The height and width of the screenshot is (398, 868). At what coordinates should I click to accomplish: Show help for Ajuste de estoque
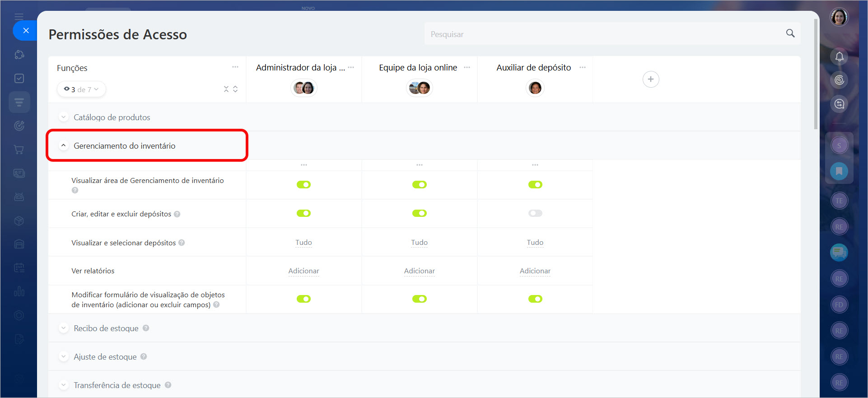pyautogui.click(x=144, y=356)
